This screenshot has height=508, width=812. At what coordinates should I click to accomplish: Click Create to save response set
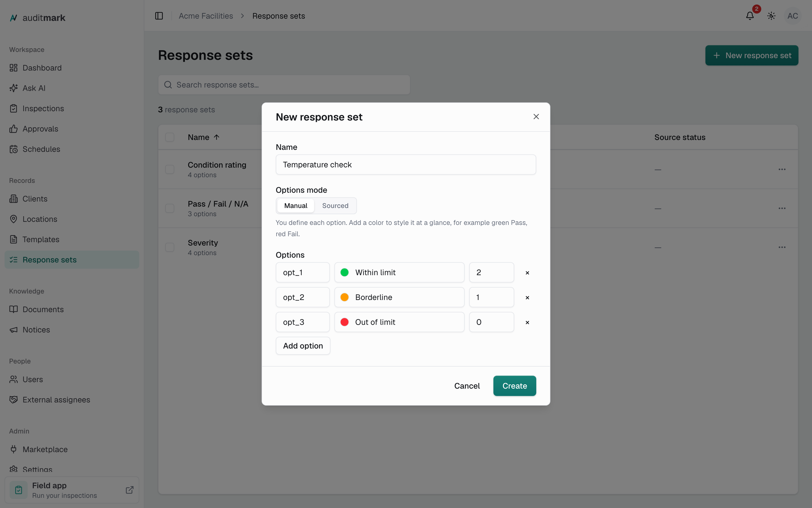click(515, 386)
